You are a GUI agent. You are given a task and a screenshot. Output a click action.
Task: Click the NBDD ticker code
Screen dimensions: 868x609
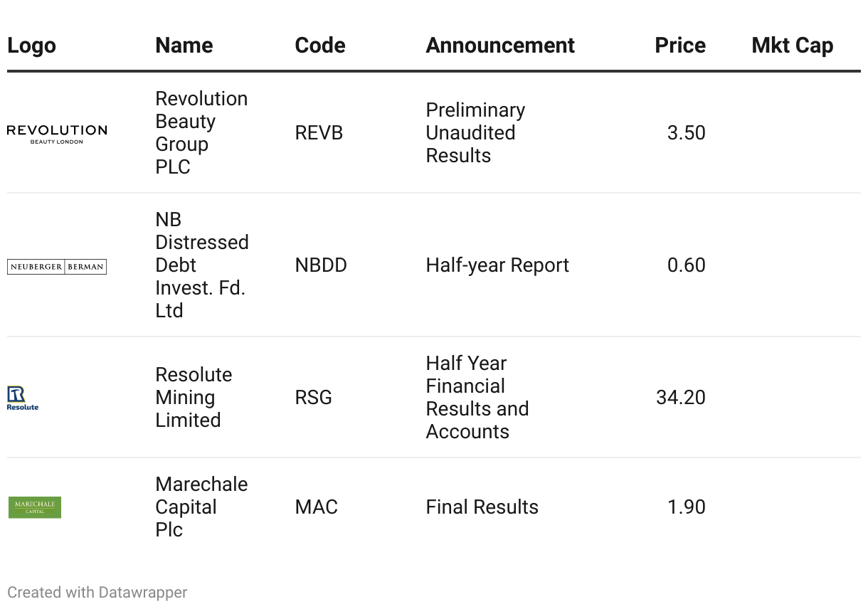point(321,265)
